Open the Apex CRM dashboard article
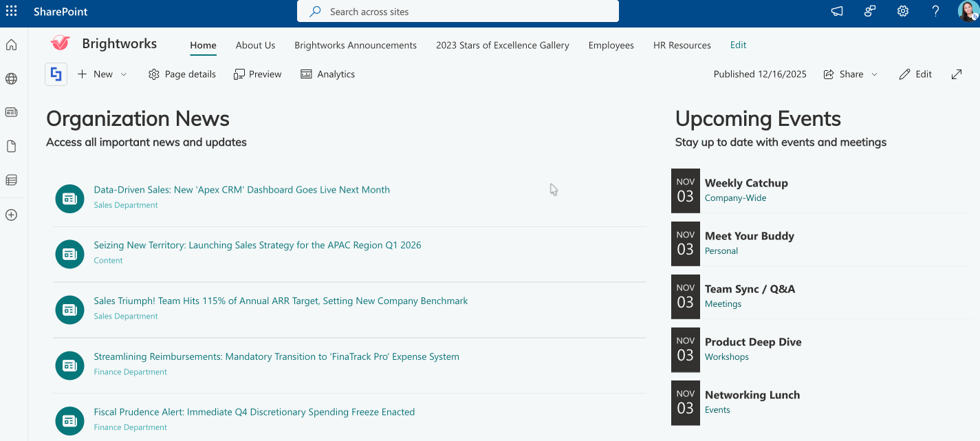This screenshot has height=441, width=980. pos(241,189)
